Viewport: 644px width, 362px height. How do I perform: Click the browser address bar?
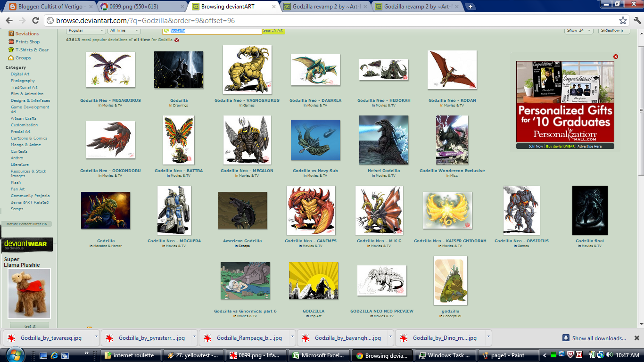[337, 21]
